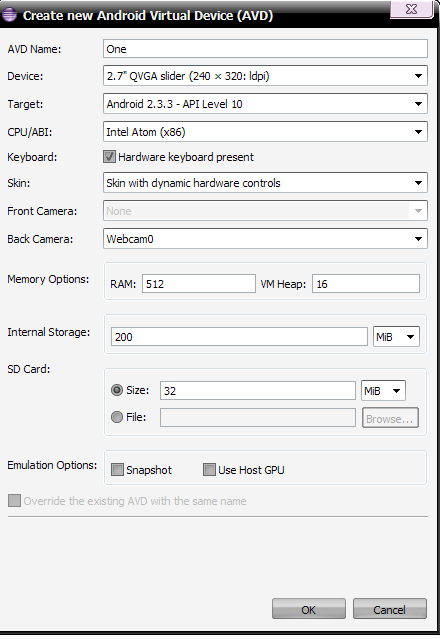Open the Back Camera Webcam0 dropdown

[x=265, y=239]
